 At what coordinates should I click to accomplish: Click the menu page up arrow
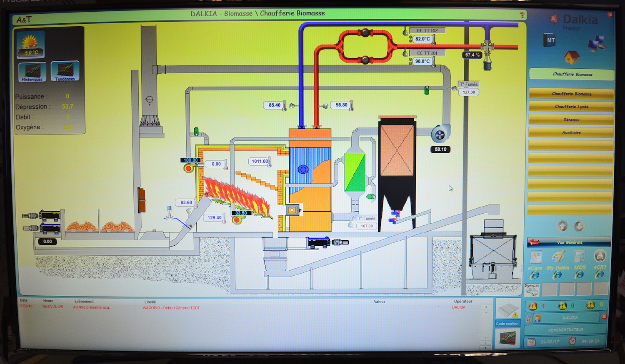point(562,226)
